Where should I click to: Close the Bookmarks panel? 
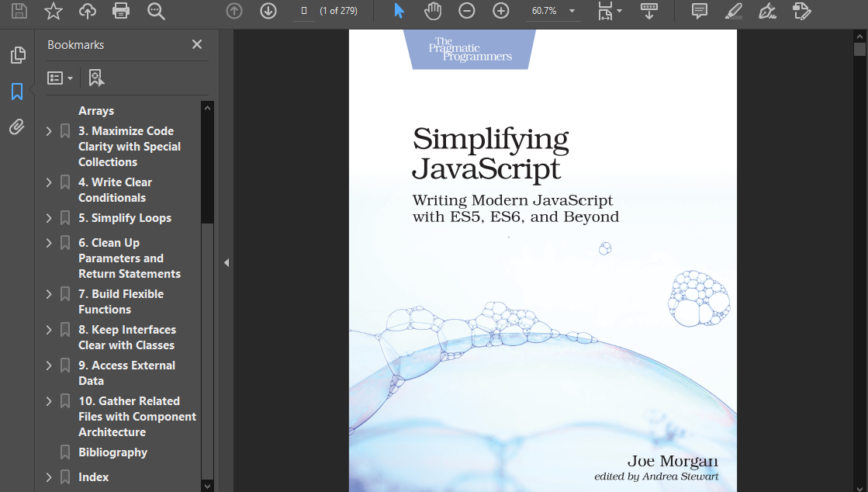[197, 44]
